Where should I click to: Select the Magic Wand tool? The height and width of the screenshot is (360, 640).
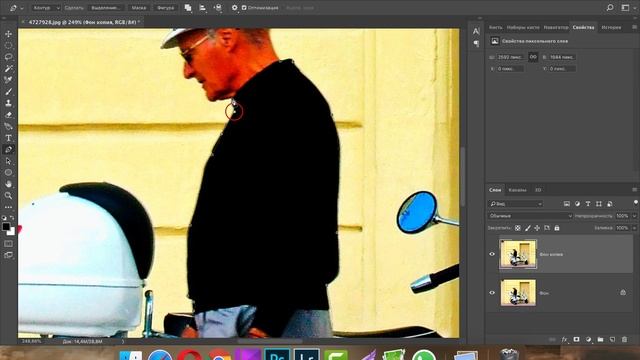tap(8, 68)
